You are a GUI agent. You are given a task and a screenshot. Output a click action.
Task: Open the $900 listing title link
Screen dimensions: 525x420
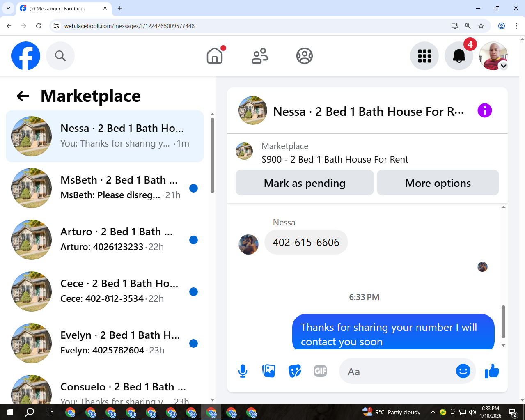[335, 159]
